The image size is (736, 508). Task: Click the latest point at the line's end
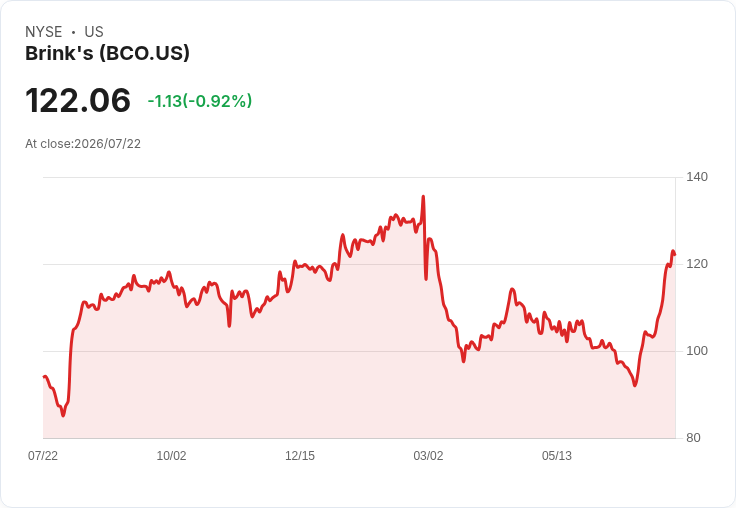[675, 254]
